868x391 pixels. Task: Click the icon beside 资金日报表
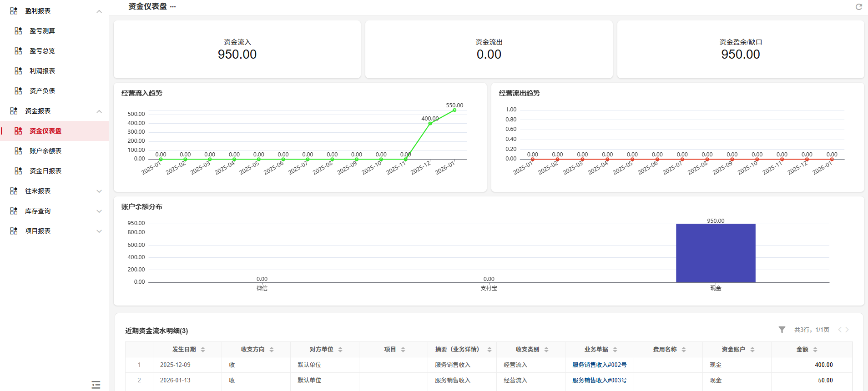[x=18, y=171]
